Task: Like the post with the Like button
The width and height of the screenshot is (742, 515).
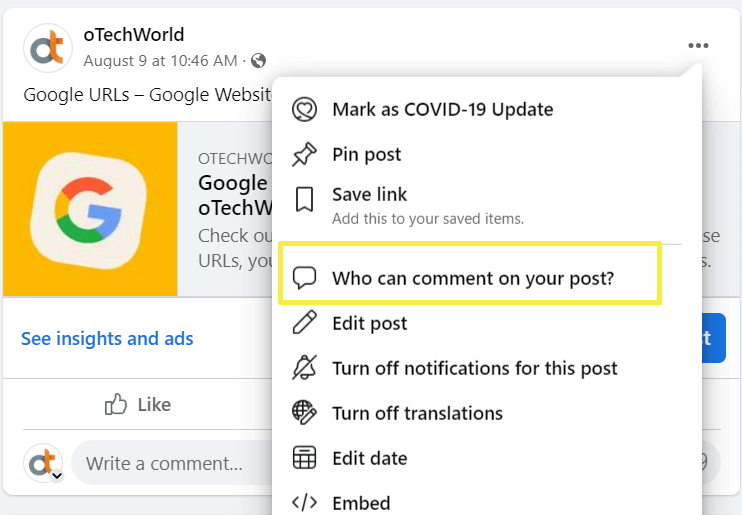Action: pyautogui.click(x=138, y=404)
